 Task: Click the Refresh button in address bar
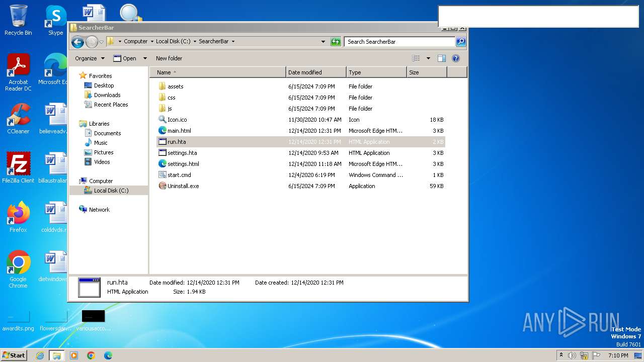pos(336,42)
